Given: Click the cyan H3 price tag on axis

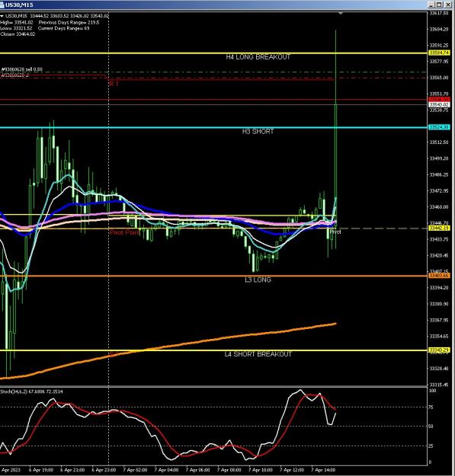Looking at the screenshot, I should click(439, 127).
